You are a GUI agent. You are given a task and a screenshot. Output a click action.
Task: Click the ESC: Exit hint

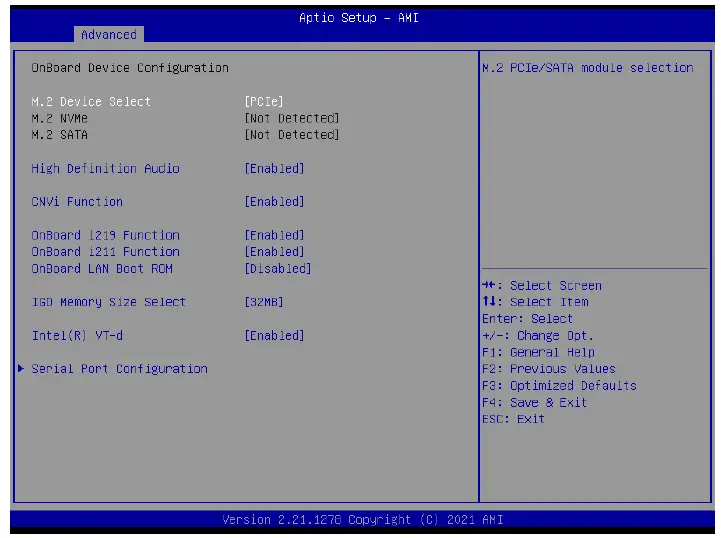click(x=513, y=419)
